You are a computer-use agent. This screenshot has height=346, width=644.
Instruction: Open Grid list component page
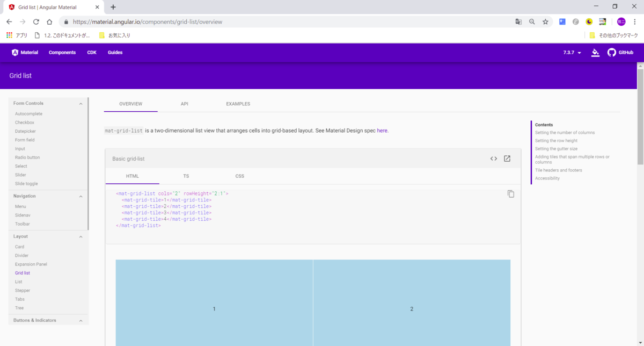coord(23,273)
